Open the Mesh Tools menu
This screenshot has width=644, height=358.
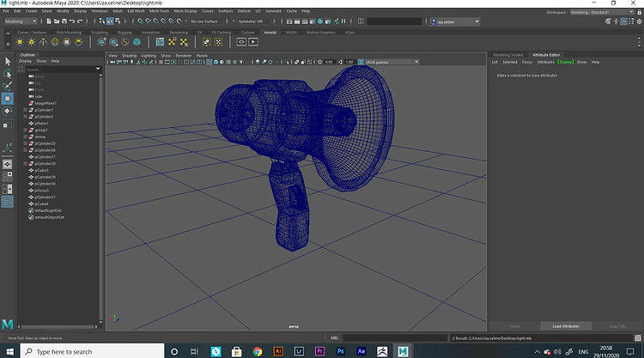pos(159,11)
